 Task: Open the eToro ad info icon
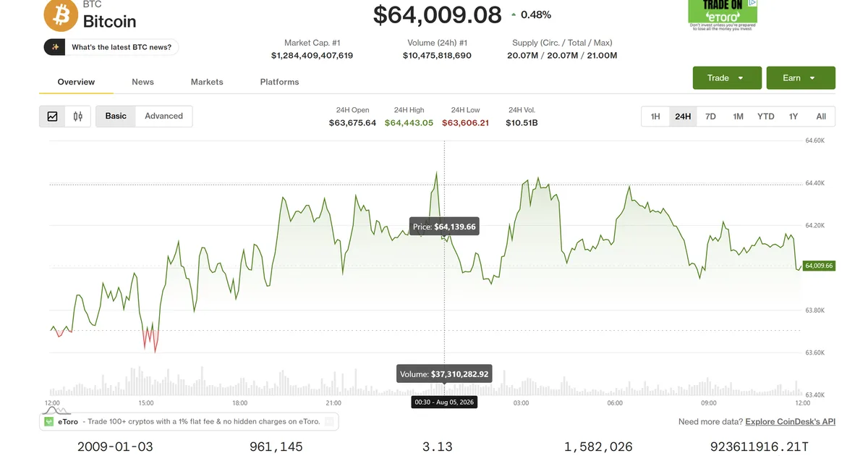329,421
